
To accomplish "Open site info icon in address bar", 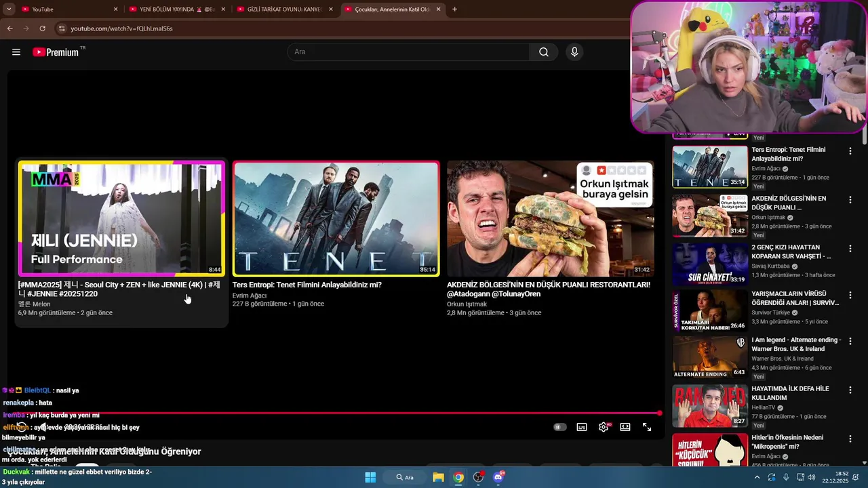I will click(x=62, y=28).
